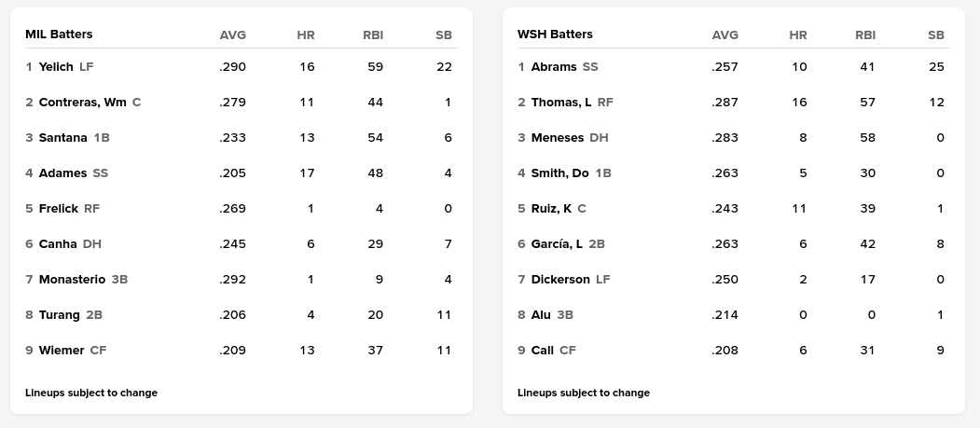Viewport: 980px width, 428px height.
Task: Open Ruiz, K player profile
Action: (x=551, y=209)
